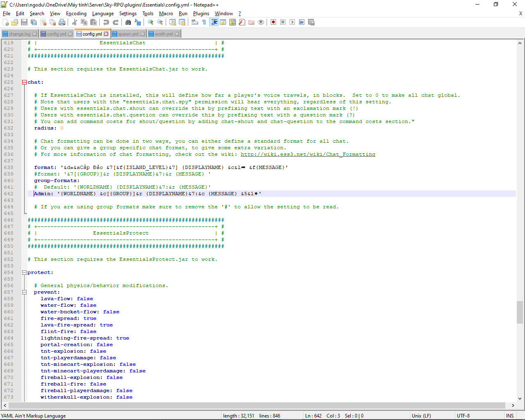
Task: Click the UTF-8 encoding status field
Action: pos(463,415)
